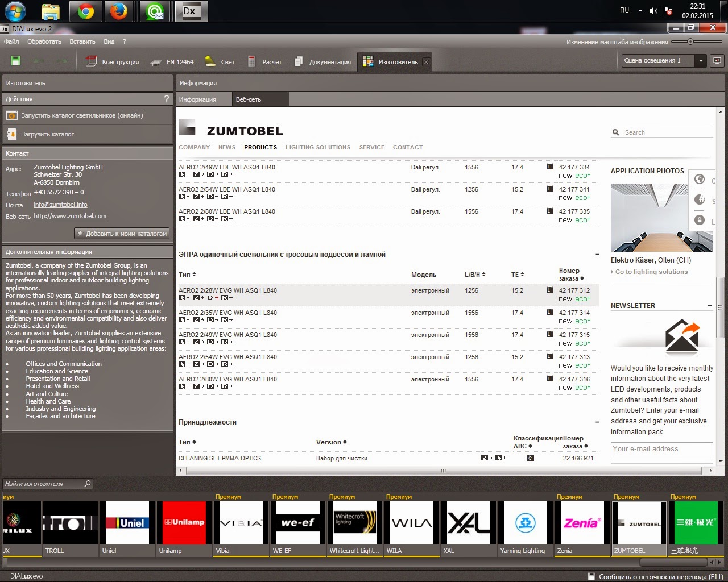Click the icon next to Запустить каталог светильников
The image size is (728, 582).
click(x=11, y=115)
